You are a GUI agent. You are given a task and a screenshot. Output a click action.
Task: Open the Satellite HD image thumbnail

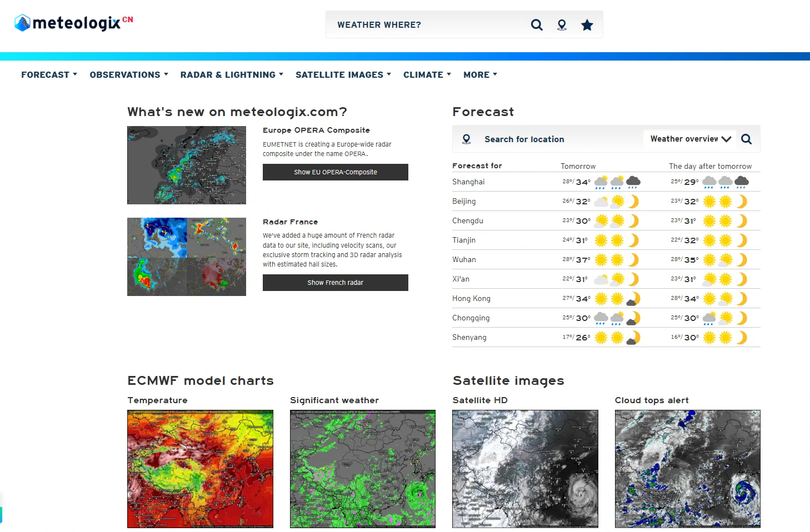tap(525, 469)
